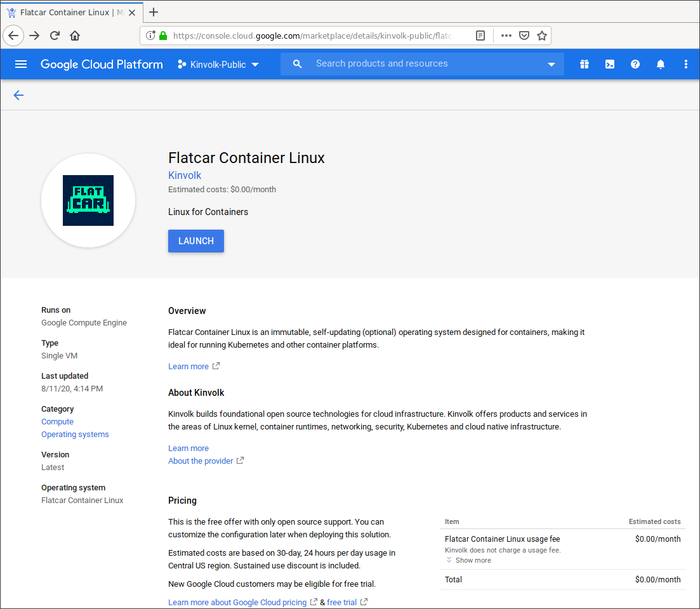The height and width of the screenshot is (609, 700).
Task: Open the three-dot overflow menu
Action: pos(686,63)
